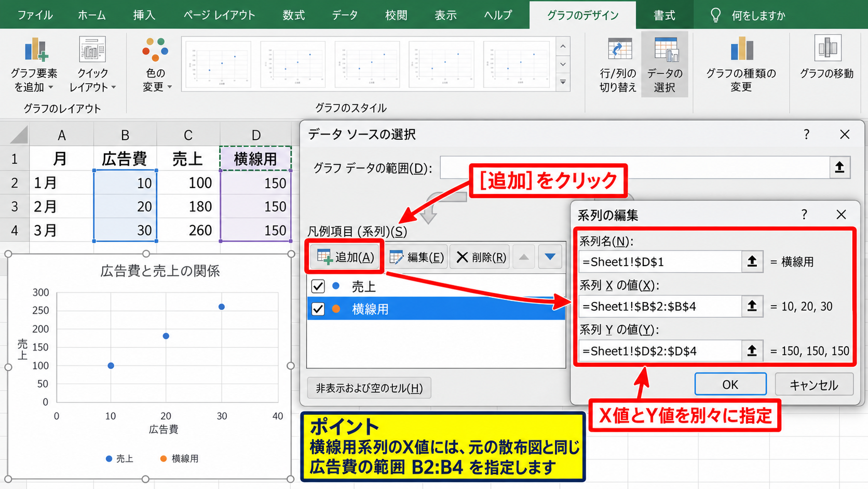
Task: Click row header 3
Action: click(x=15, y=206)
